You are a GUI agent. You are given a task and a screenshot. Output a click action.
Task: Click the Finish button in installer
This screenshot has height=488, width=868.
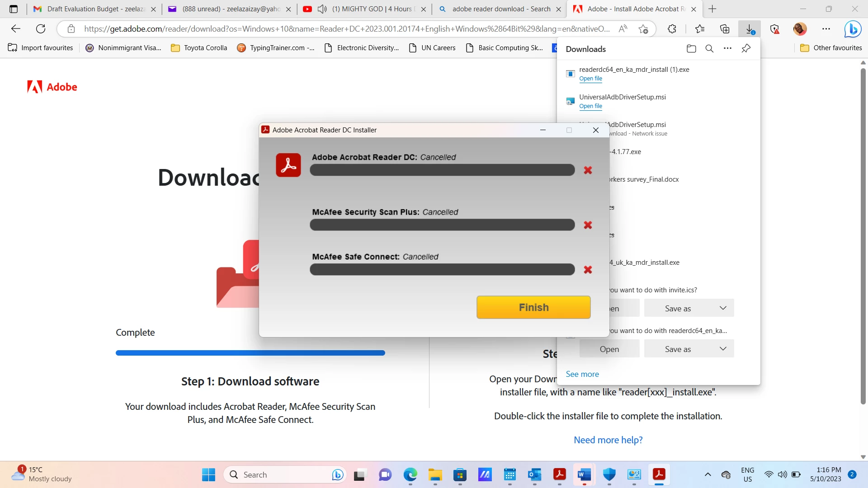pos(533,307)
